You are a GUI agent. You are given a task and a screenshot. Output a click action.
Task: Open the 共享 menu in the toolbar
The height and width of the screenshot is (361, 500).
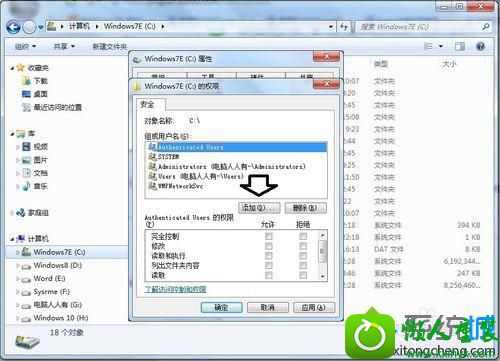coord(64,46)
